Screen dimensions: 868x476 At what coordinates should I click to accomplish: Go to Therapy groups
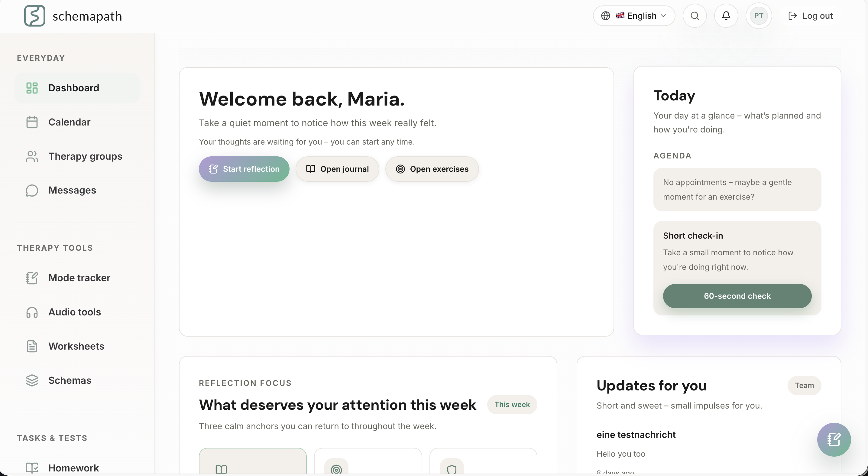click(x=85, y=156)
